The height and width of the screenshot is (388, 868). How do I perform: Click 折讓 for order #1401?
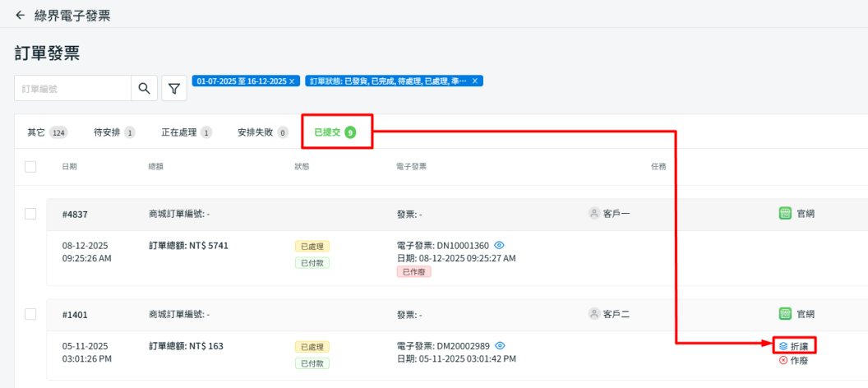(794, 346)
